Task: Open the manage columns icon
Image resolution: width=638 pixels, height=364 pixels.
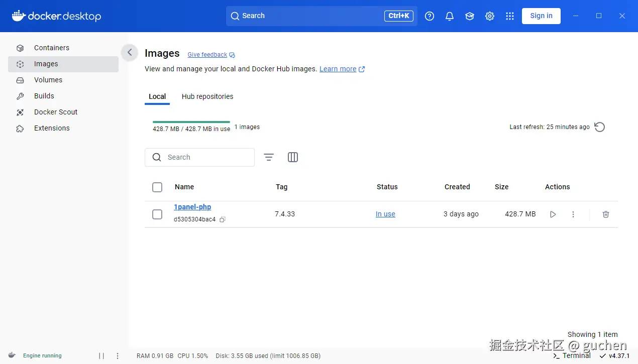Action: coord(293,157)
